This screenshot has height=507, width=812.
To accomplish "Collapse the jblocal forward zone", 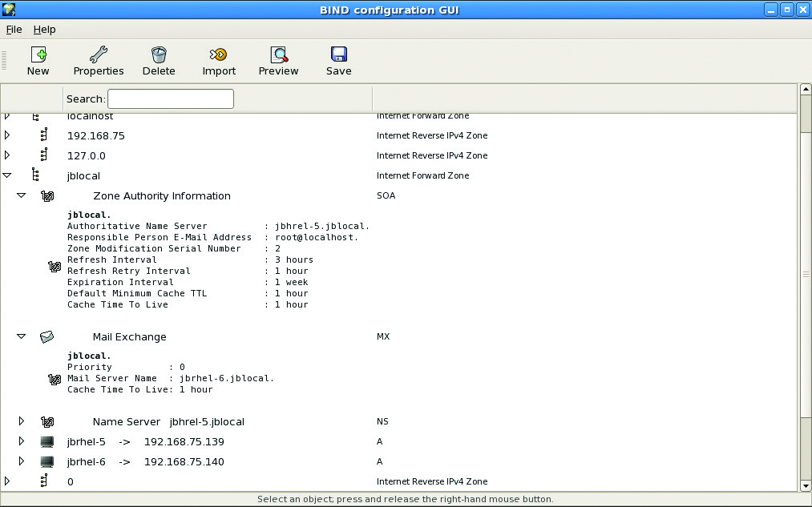I will tap(7, 175).
